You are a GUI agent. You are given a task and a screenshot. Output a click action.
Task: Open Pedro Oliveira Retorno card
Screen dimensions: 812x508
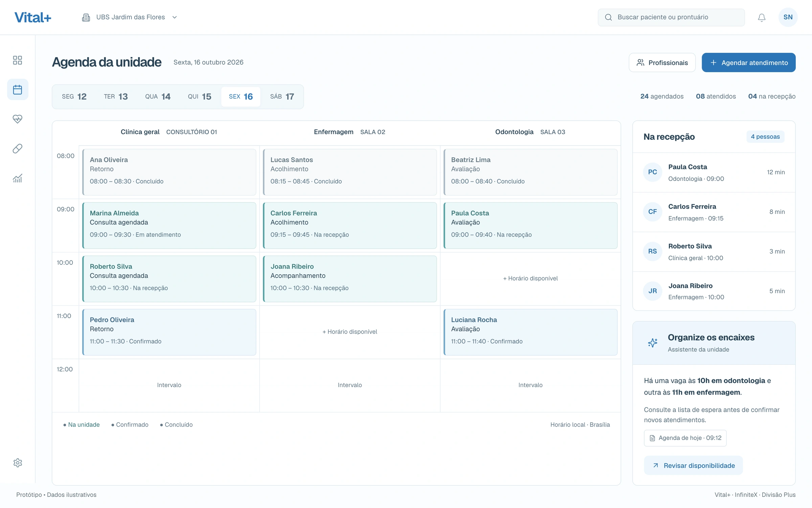point(169,332)
